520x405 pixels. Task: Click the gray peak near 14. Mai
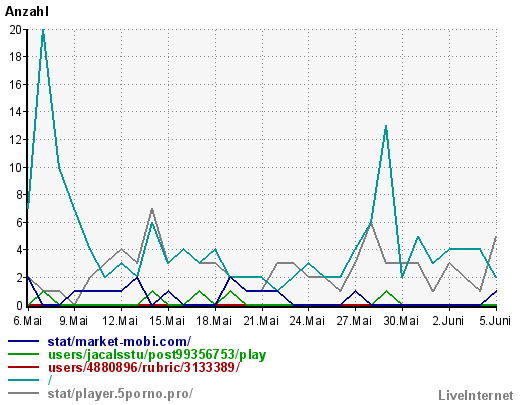[x=152, y=209]
